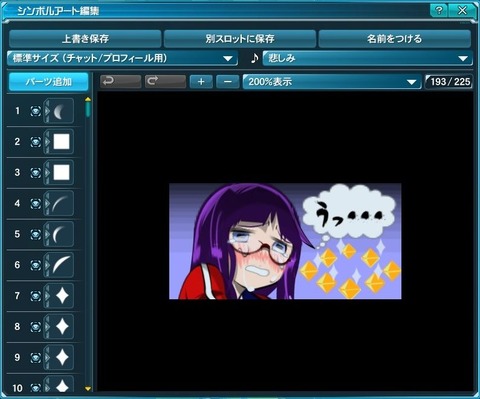Hide layer 9 using eye icon

36,357
